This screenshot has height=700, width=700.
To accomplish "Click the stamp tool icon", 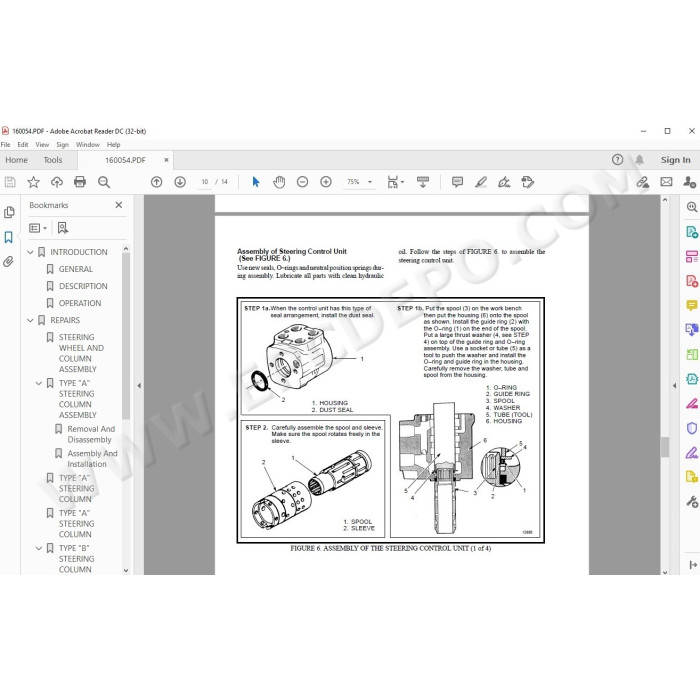I will (528, 182).
